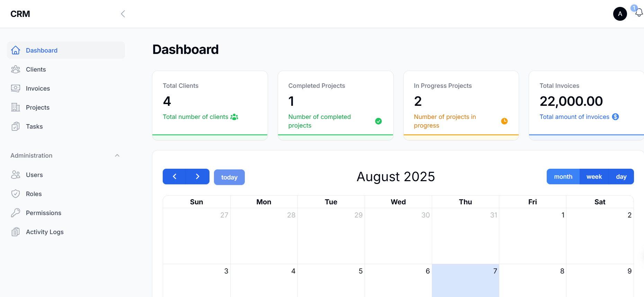Click the Projects building icon

point(16,108)
